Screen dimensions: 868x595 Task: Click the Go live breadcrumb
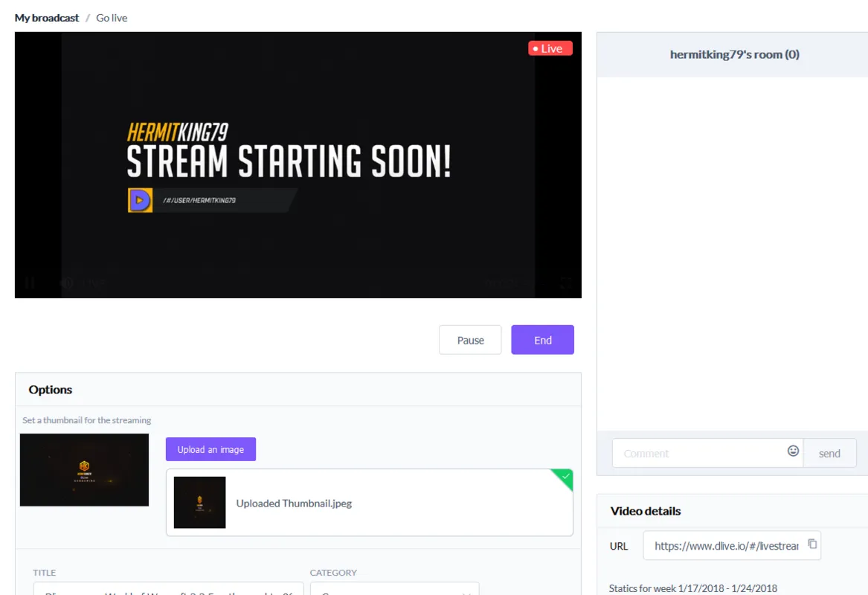[x=112, y=18]
